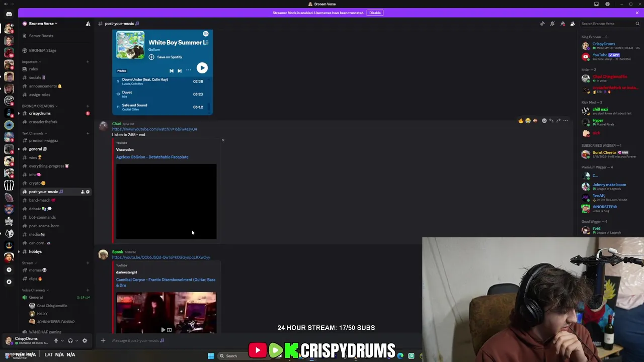The height and width of the screenshot is (362, 644).
Task: Remove the Visceration YouTube embed
Action: [223, 140]
